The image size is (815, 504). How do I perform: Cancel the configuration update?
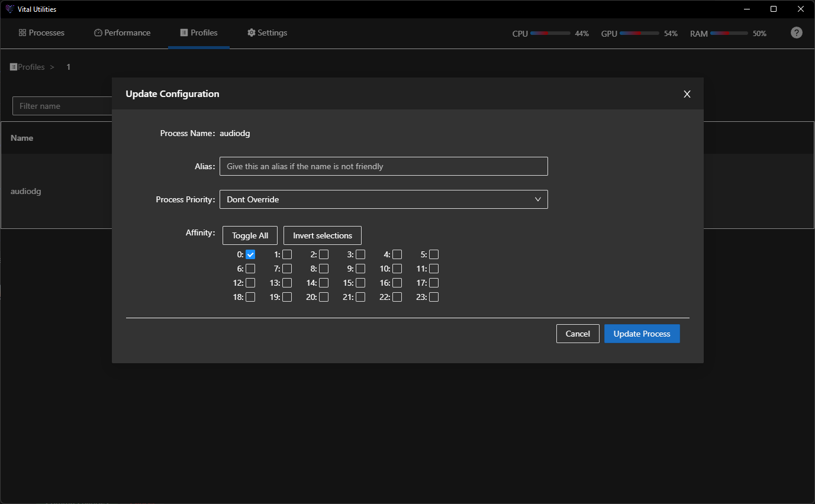578,334
